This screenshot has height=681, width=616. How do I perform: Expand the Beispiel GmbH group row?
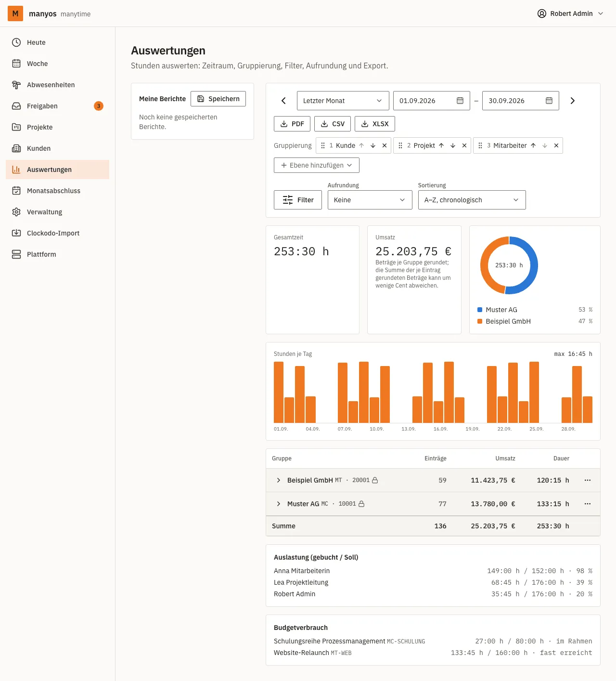pyautogui.click(x=279, y=480)
